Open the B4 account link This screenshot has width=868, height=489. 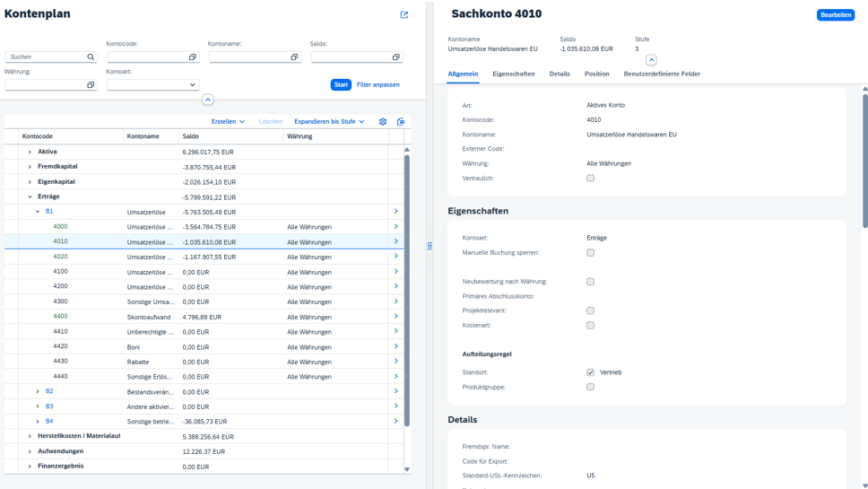click(x=49, y=421)
